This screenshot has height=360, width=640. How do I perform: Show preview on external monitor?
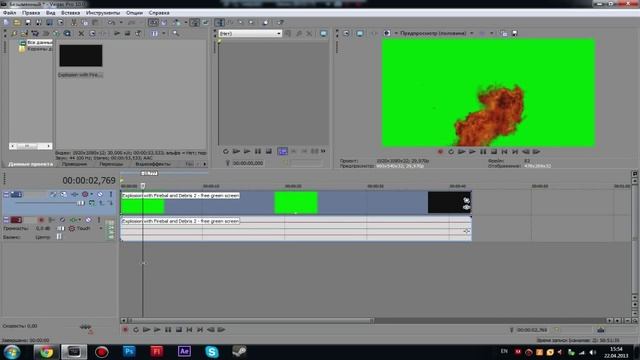click(x=360, y=33)
